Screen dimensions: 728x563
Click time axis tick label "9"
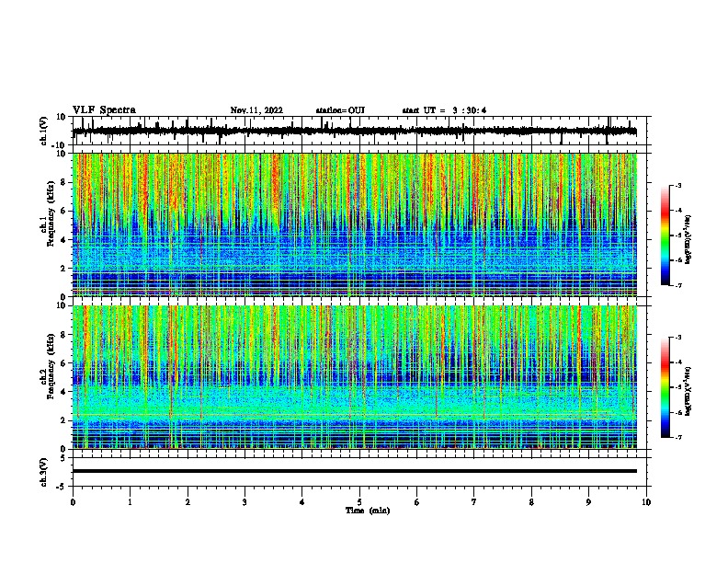point(588,502)
